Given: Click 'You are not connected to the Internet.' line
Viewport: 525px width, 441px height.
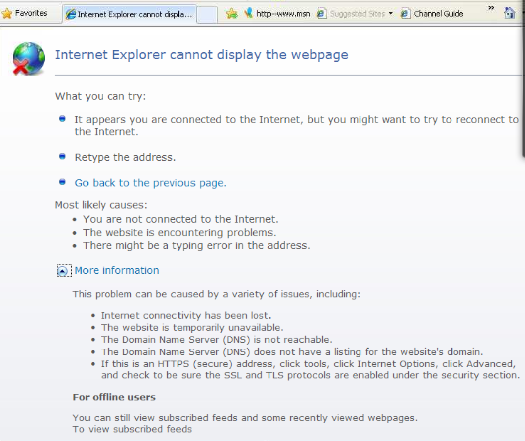Looking at the screenshot, I should 181,219.
